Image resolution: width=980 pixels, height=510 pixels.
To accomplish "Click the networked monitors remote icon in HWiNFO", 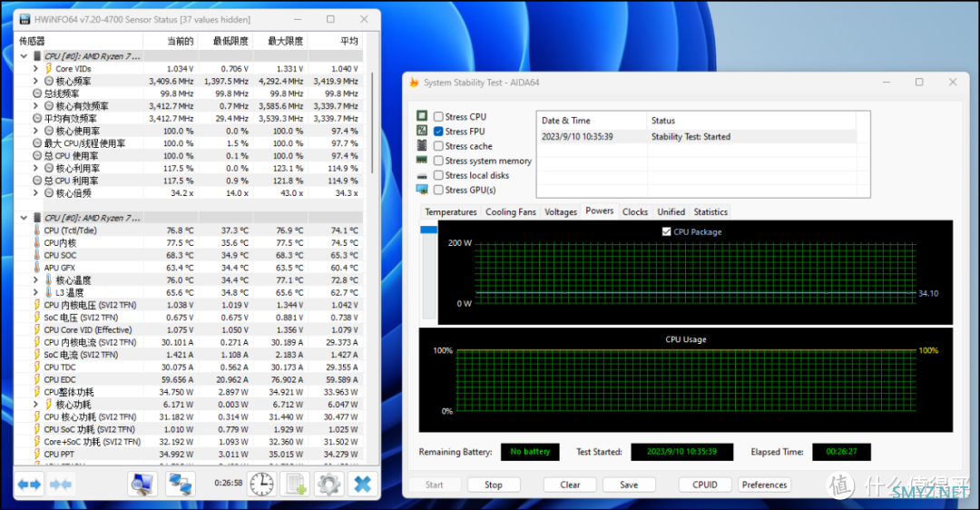I will pos(181,485).
